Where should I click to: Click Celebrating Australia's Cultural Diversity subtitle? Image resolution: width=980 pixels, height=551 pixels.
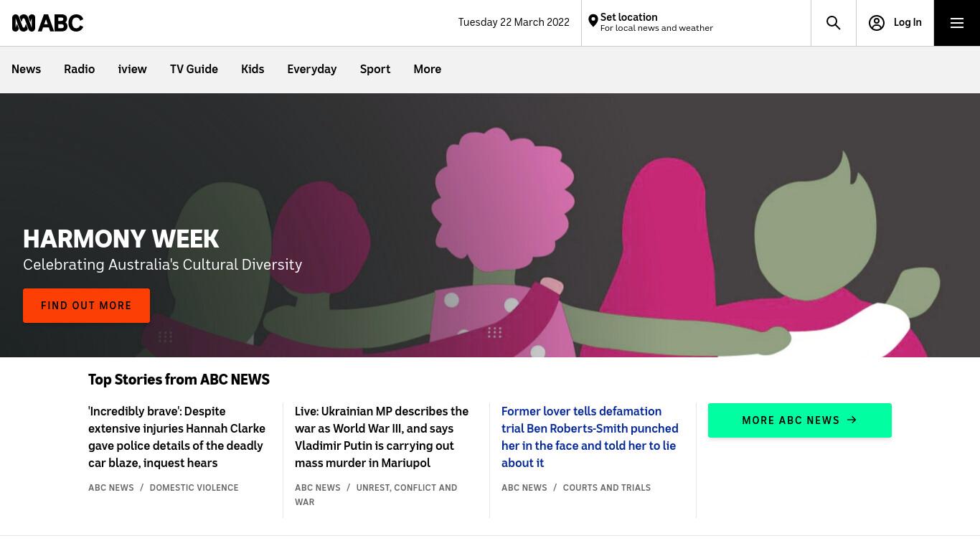click(x=163, y=265)
